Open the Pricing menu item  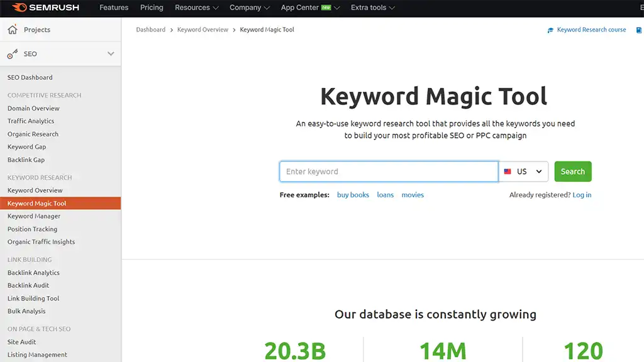(x=152, y=8)
